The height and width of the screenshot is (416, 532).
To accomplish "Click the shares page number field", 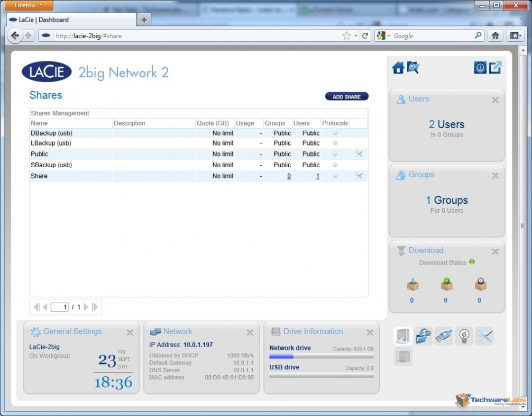I will tap(59, 308).
